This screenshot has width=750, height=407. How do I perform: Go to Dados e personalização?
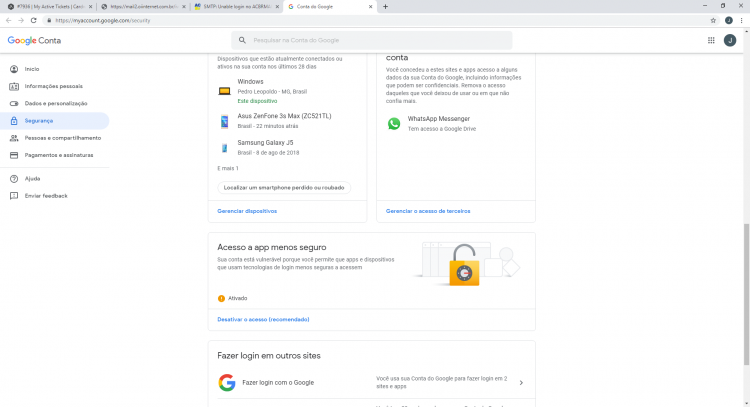tap(55, 103)
